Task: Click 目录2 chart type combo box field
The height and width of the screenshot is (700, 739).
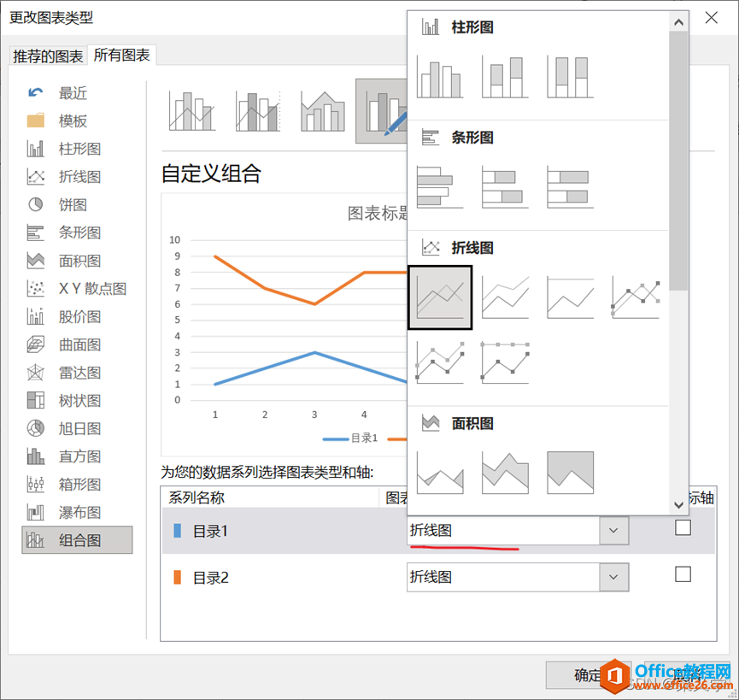Action: pos(518,577)
